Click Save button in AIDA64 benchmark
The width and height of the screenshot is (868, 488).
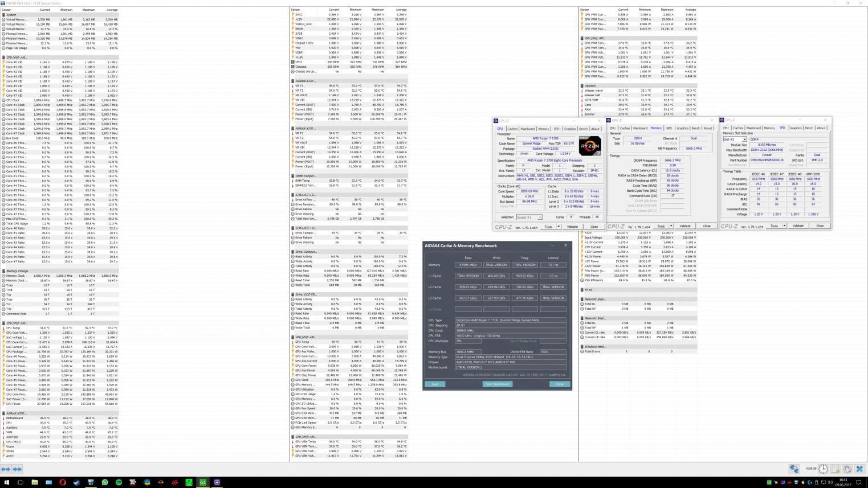(435, 384)
